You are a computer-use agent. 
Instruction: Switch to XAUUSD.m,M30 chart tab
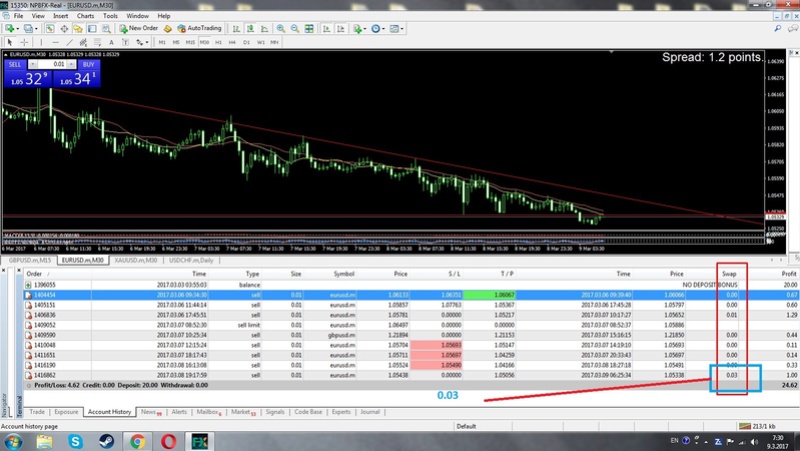pos(136,260)
